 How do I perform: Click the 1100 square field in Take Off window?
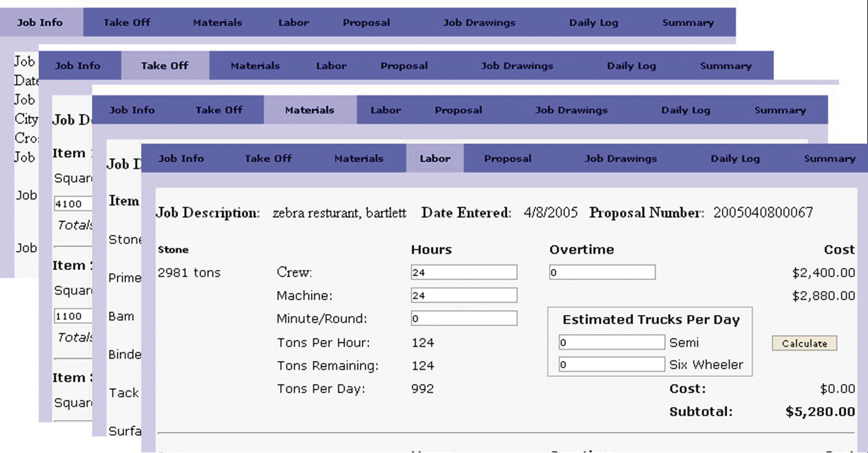72,316
